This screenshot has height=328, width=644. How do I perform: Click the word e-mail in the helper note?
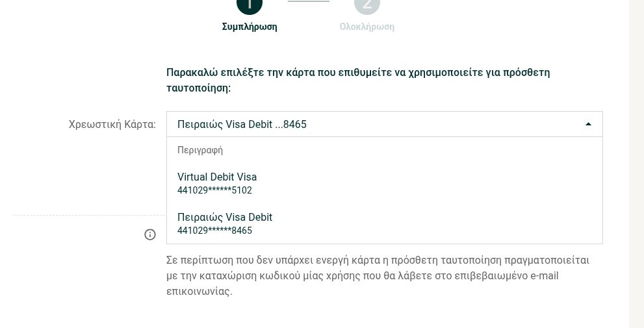tap(544, 276)
